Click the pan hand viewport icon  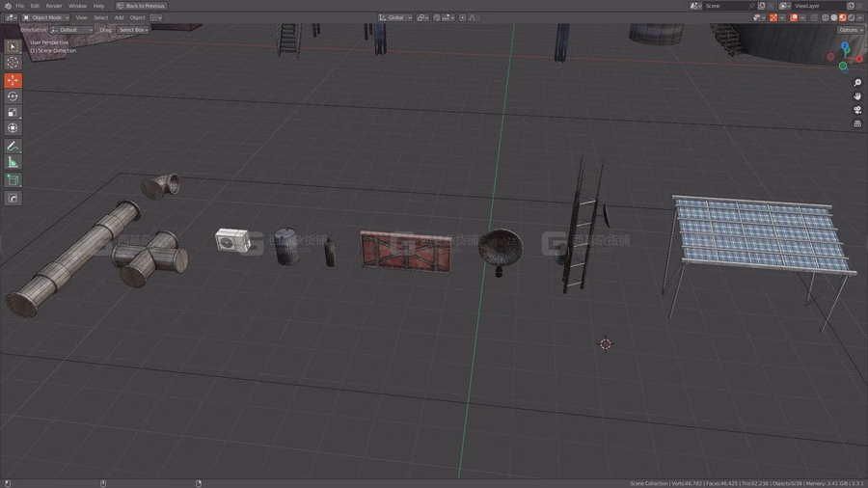click(x=857, y=96)
